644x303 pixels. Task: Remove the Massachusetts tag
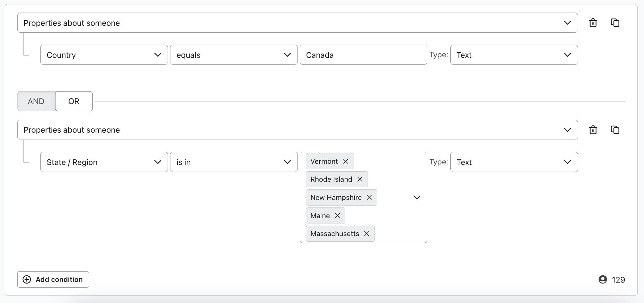pos(366,234)
